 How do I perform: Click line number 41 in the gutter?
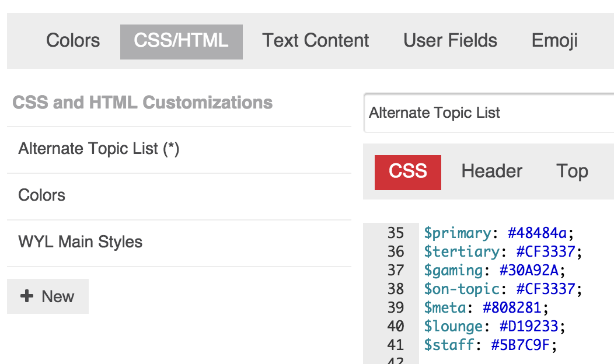coord(396,345)
